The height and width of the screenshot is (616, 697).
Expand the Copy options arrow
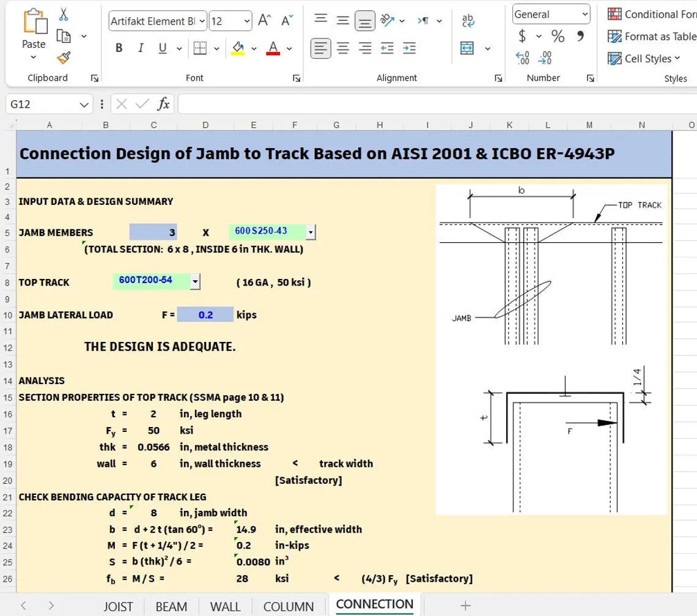click(x=84, y=37)
